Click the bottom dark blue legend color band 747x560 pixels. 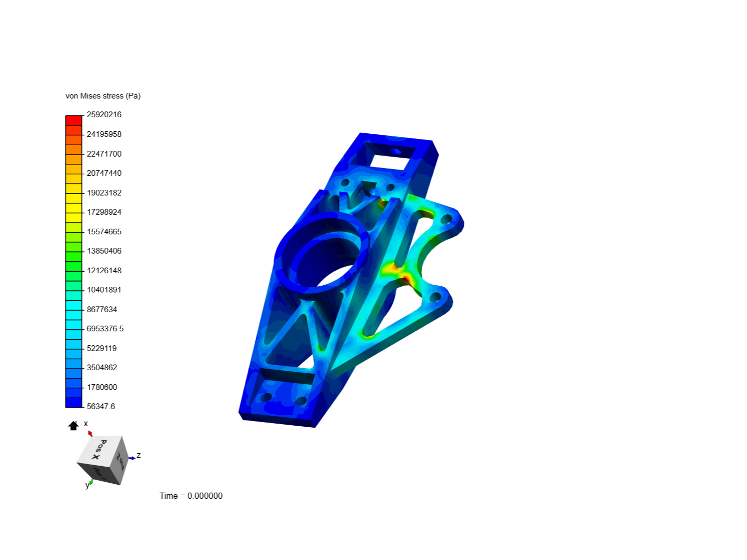(74, 402)
